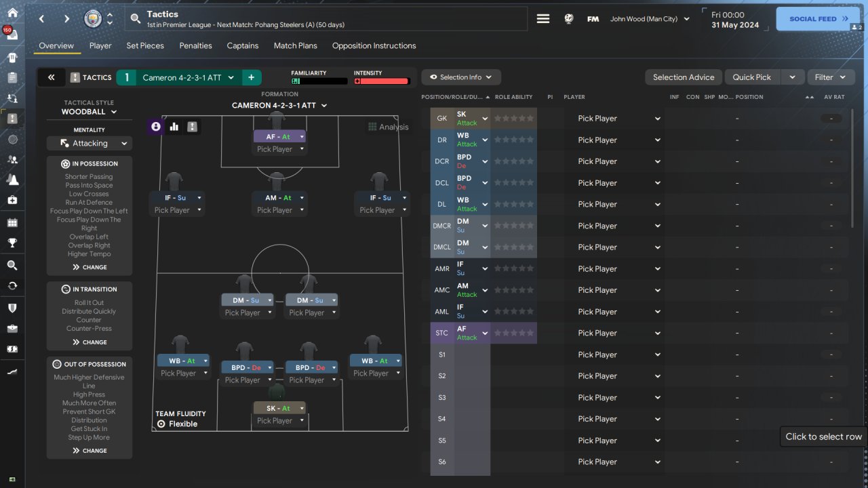Screen dimensions: 868x488
Task: Go back with the left arrow
Action: [41, 19]
